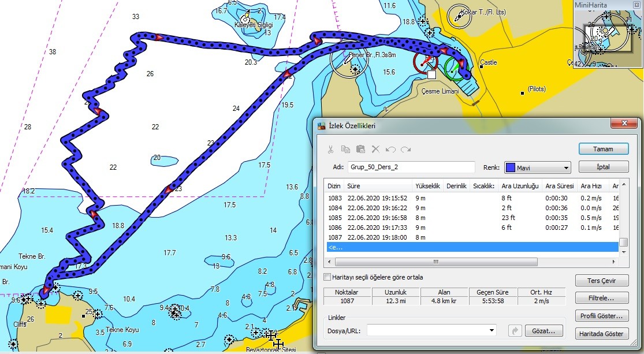
Task: Click the Paste clipboard icon in the track toolbar
Action: [360, 150]
